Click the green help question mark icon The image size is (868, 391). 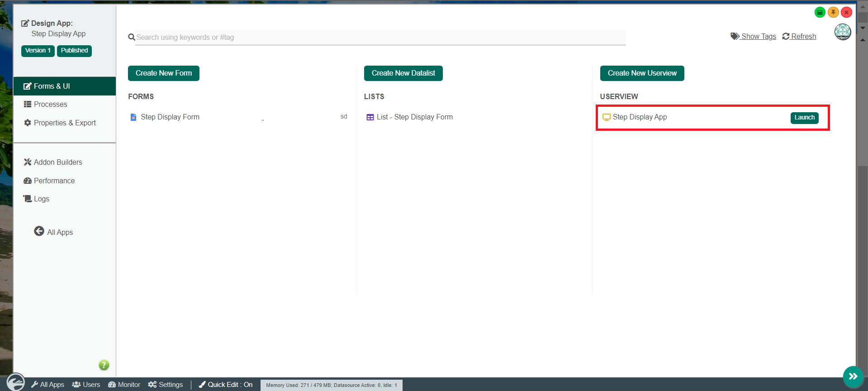tap(104, 365)
